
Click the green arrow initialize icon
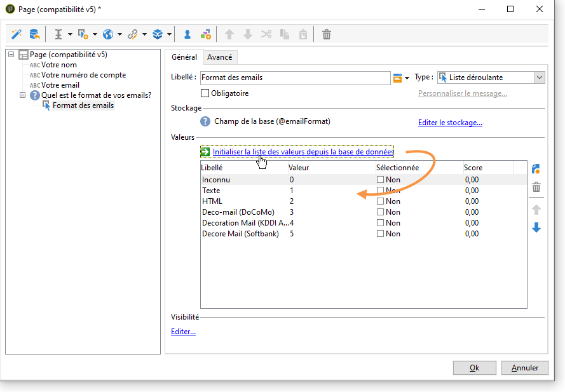205,152
